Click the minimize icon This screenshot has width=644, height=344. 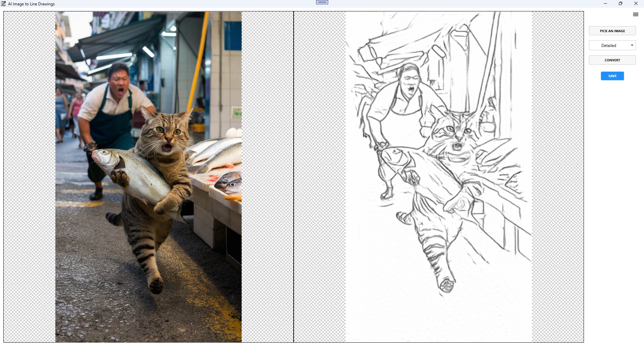tap(605, 4)
